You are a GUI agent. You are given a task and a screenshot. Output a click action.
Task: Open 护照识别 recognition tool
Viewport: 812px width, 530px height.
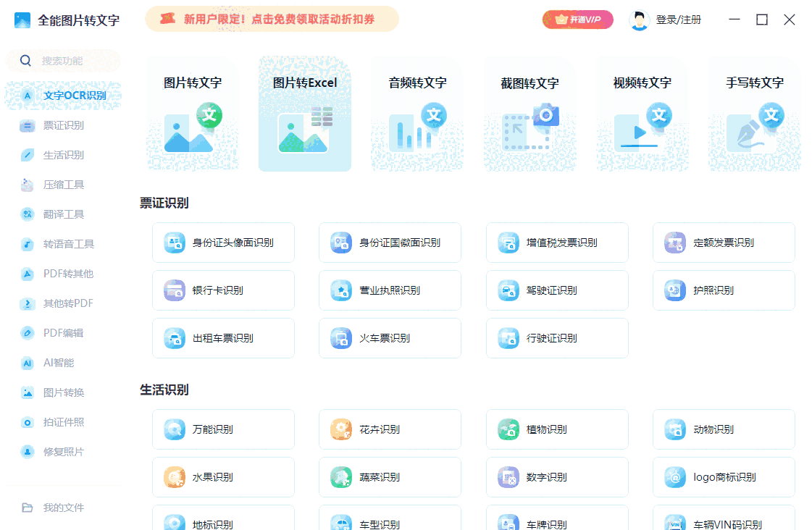(723, 290)
